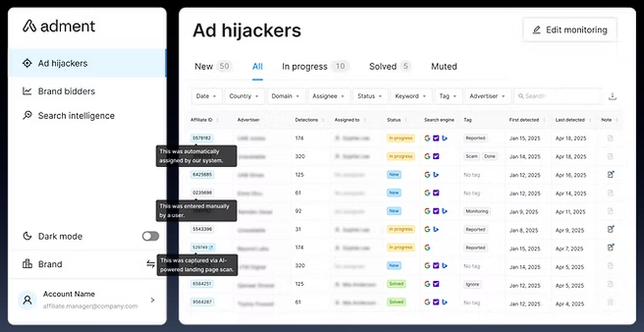Open the Tag filter dropdown
Image resolution: width=644 pixels, height=332 pixels.
point(448,96)
